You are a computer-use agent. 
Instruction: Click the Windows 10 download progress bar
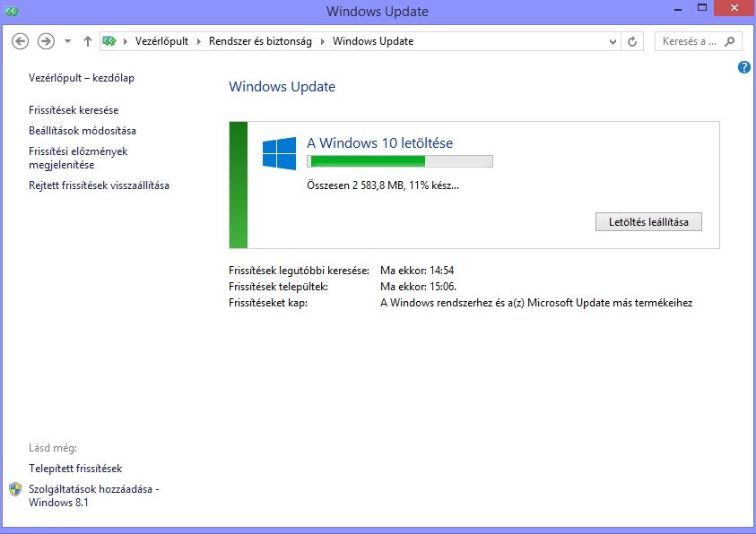(400, 161)
